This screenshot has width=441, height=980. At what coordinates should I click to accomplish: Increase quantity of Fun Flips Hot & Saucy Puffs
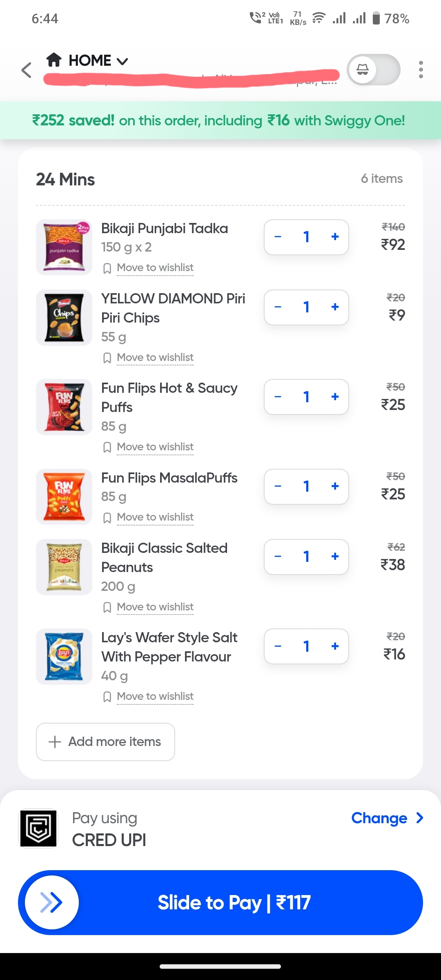335,397
